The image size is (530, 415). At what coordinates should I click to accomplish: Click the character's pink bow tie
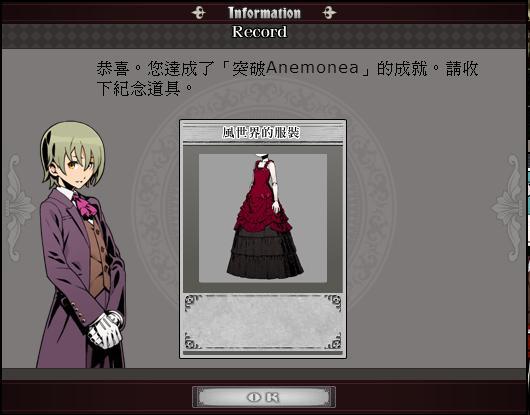click(85, 205)
